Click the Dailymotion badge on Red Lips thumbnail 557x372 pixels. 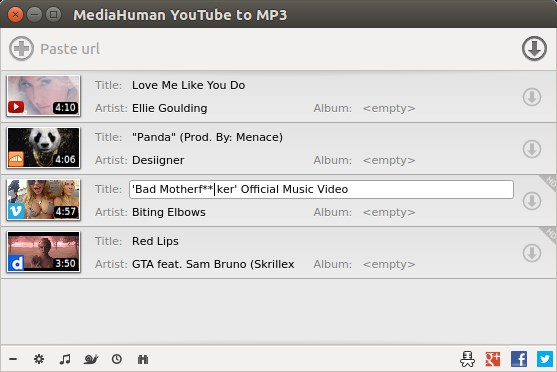tap(16, 263)
